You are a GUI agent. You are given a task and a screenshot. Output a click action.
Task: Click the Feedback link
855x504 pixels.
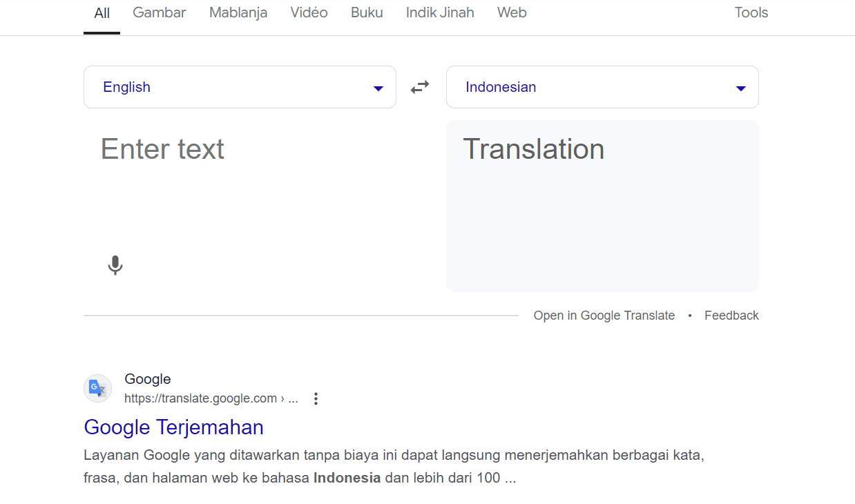point(731,316)
